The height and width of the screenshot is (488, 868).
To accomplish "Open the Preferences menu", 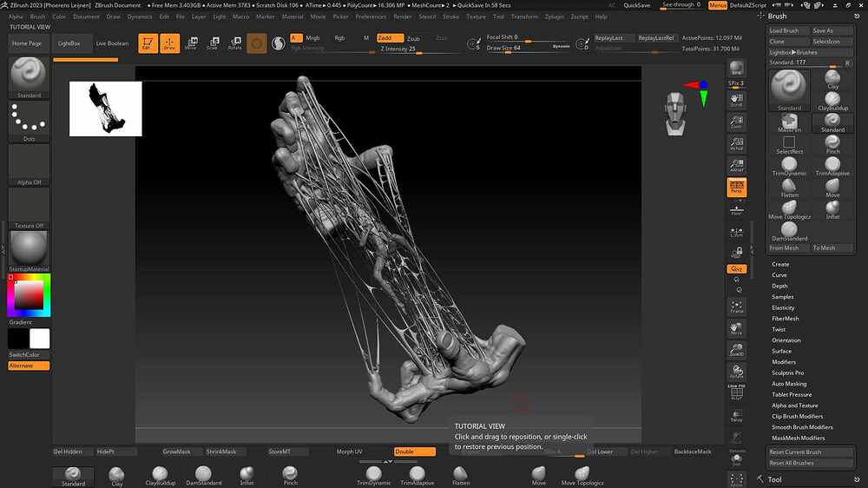I will tap(371, 16).
